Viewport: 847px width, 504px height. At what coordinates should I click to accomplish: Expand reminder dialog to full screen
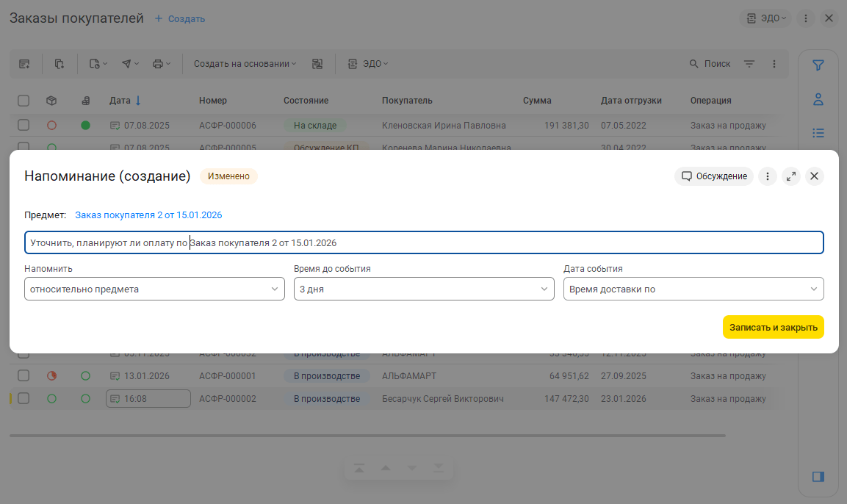coord(790,176)
